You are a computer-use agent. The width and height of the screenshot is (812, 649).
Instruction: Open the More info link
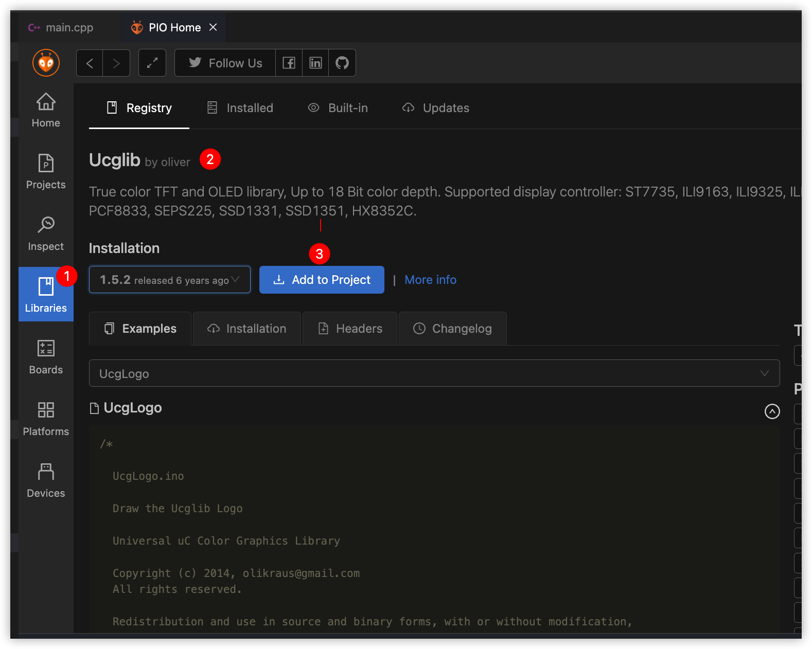(431, 280)
